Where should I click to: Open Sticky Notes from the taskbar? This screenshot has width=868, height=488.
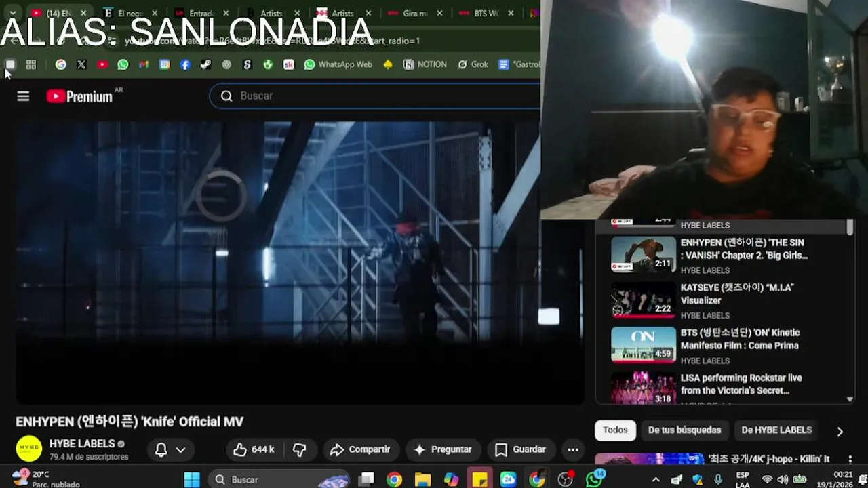[x=479, y=479]
